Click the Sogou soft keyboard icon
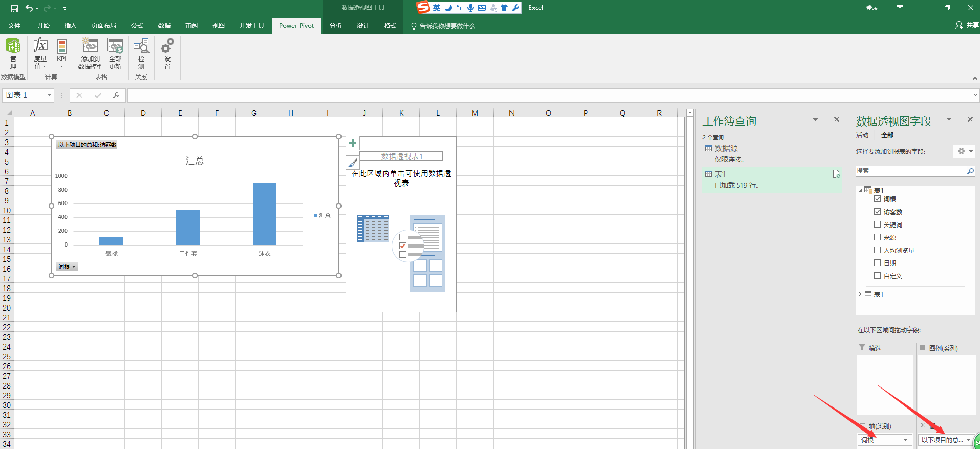The width and height of the screenshot is (980, 449). point(482,8)
